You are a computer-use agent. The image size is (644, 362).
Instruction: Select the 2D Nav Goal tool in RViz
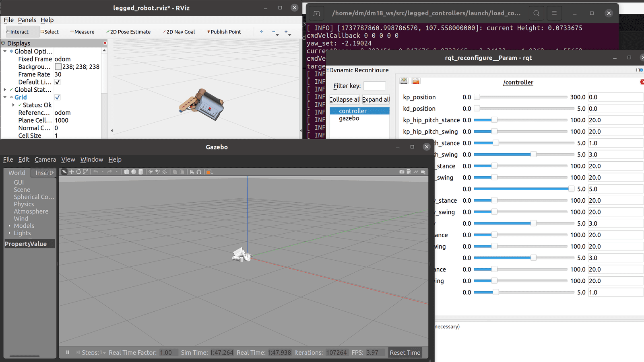coord(178,32)
